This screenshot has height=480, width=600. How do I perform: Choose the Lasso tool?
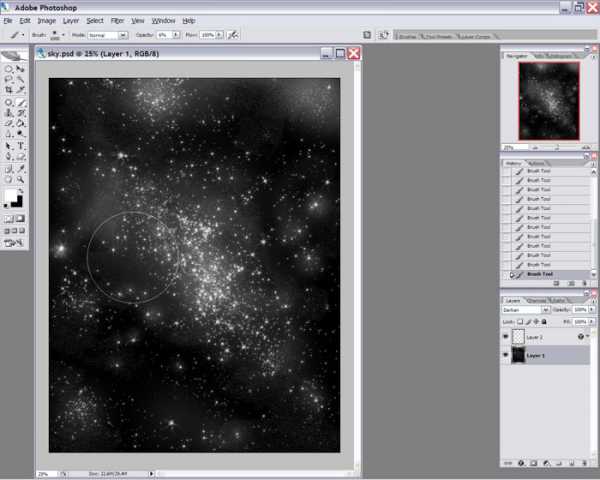pyautogui.click(x=9, y=80)
